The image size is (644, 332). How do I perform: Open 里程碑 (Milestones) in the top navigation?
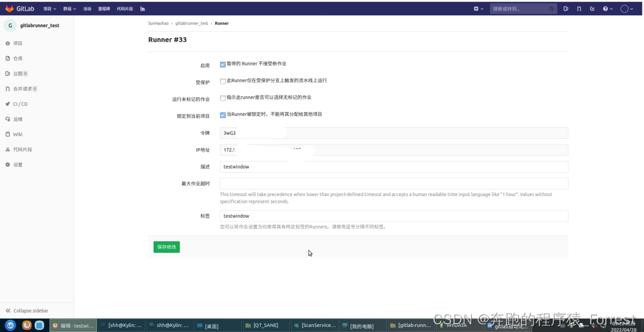104,9
